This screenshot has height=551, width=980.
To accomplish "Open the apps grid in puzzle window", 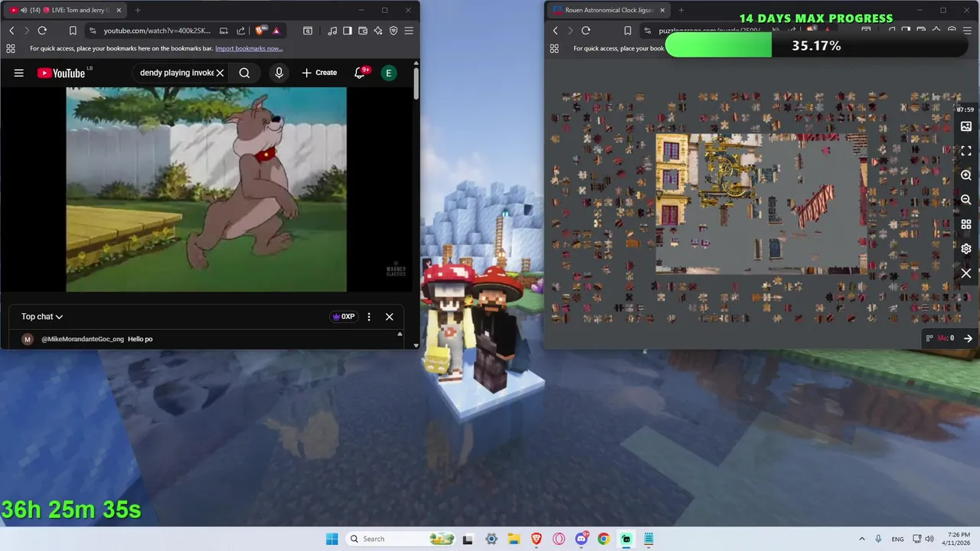I will tap(554, 48).
